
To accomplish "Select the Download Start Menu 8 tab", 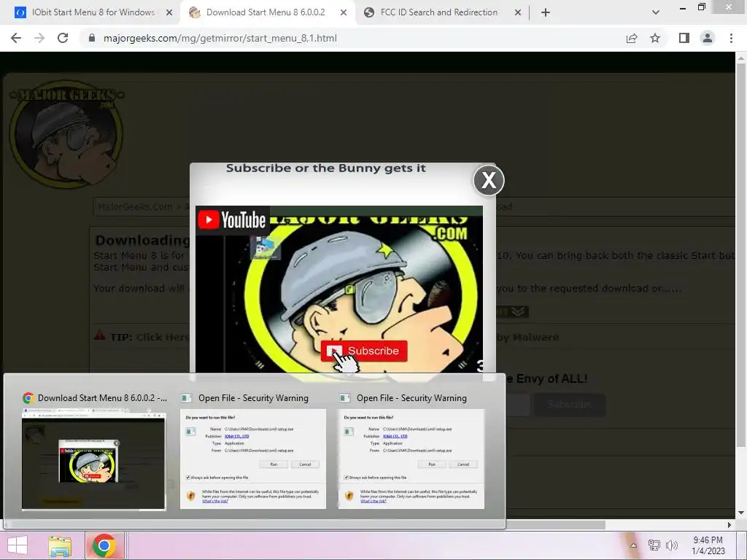I will click(x=266, y=12).
